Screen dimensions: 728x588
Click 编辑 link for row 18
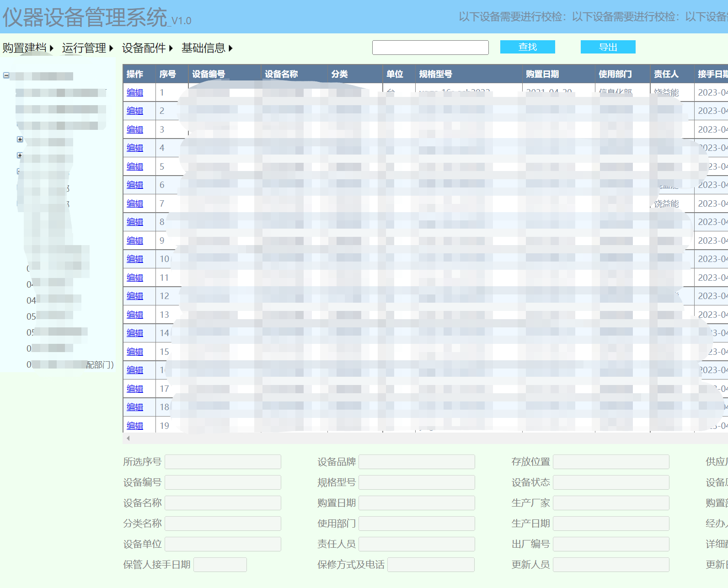[x=135, y=407]
